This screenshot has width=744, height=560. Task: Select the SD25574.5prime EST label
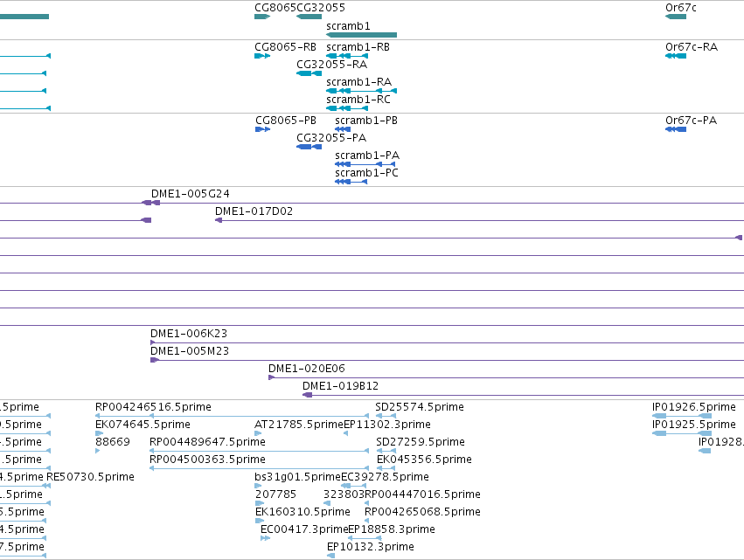point(420,407)
